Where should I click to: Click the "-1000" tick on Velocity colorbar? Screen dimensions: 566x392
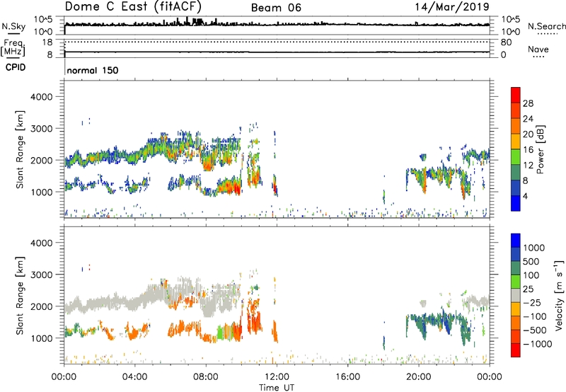[538, 344]
